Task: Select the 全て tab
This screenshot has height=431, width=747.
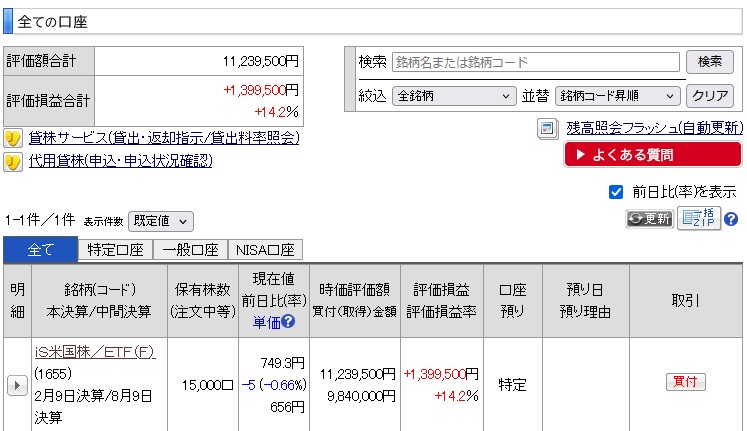Action: 40,250
